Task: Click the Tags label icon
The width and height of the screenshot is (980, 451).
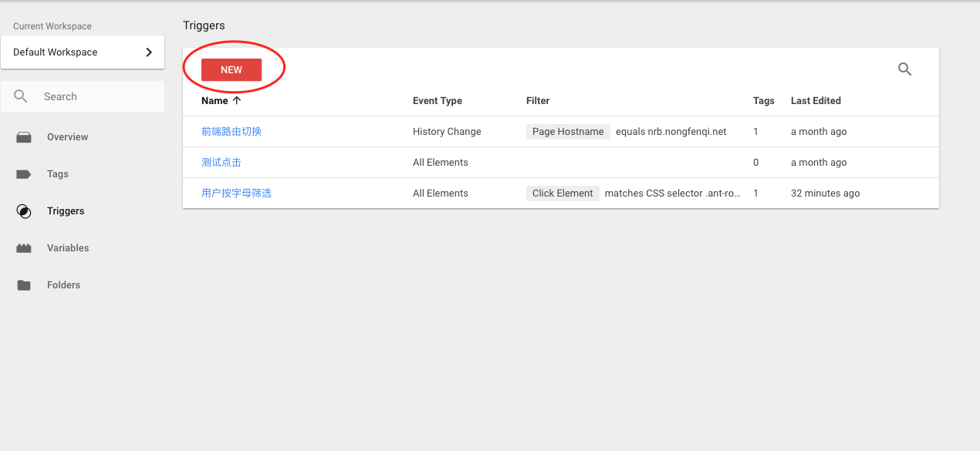Action: 24,174
